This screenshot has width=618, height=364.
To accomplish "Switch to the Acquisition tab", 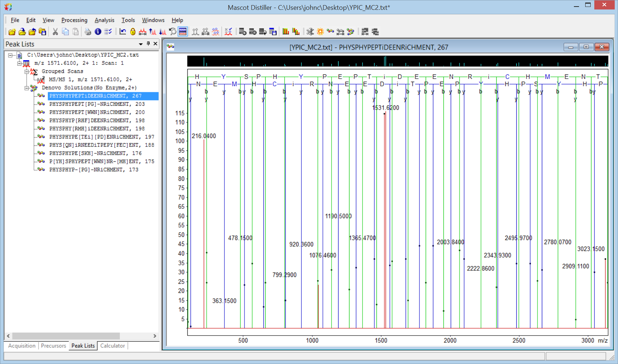I will tap(22, 346).
